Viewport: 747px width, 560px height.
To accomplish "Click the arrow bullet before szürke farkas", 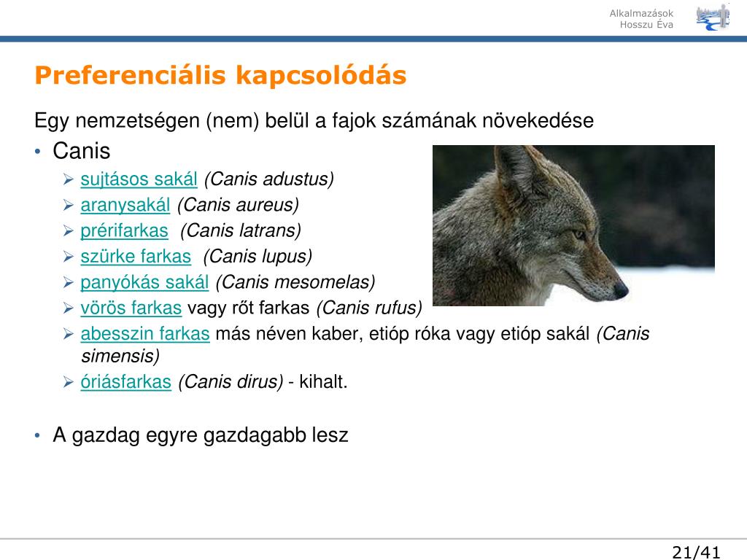I will 69,257.
